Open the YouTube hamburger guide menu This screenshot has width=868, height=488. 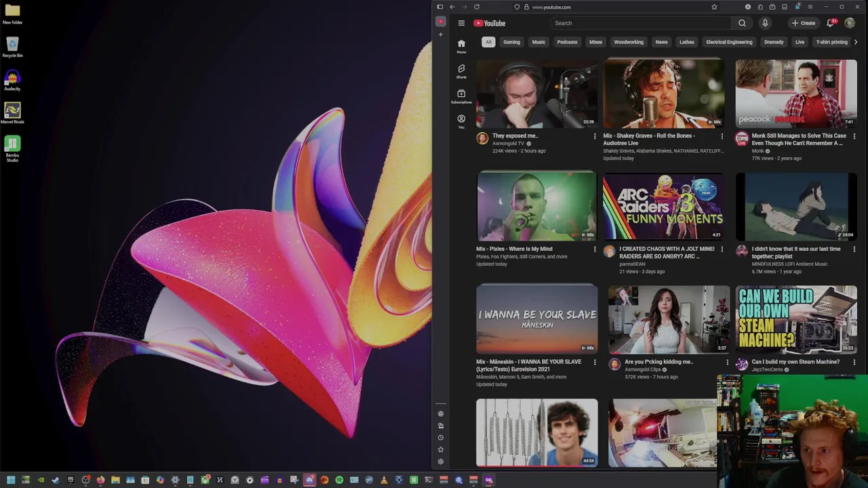pos(461,23)
